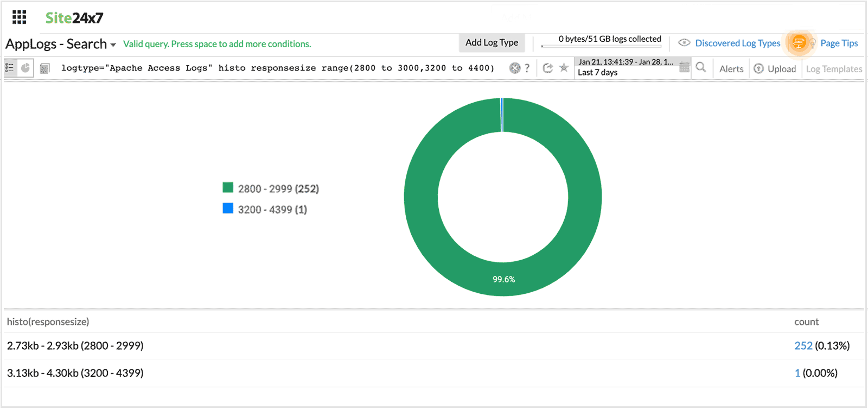Click the orange guided tour signpost icon
The height and width of the screenshot is (409, 868).
click(799, 43)
